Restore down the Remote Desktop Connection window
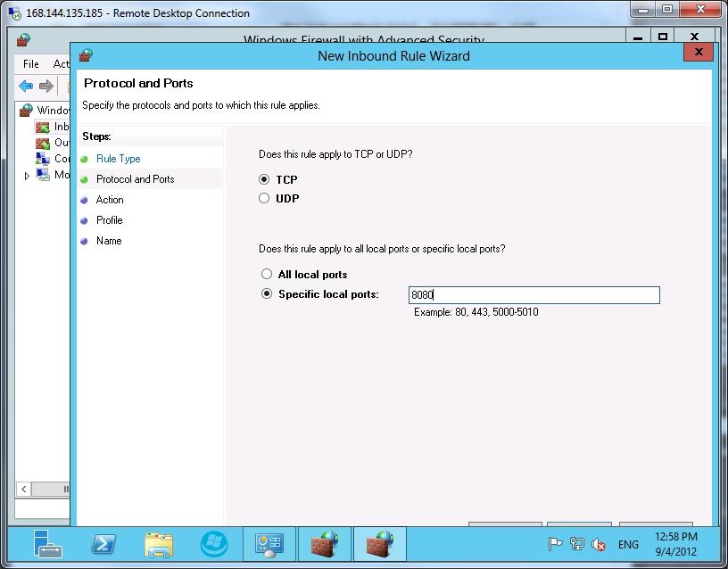The height and width of the screenshot is (569, 728). point(667,10)
